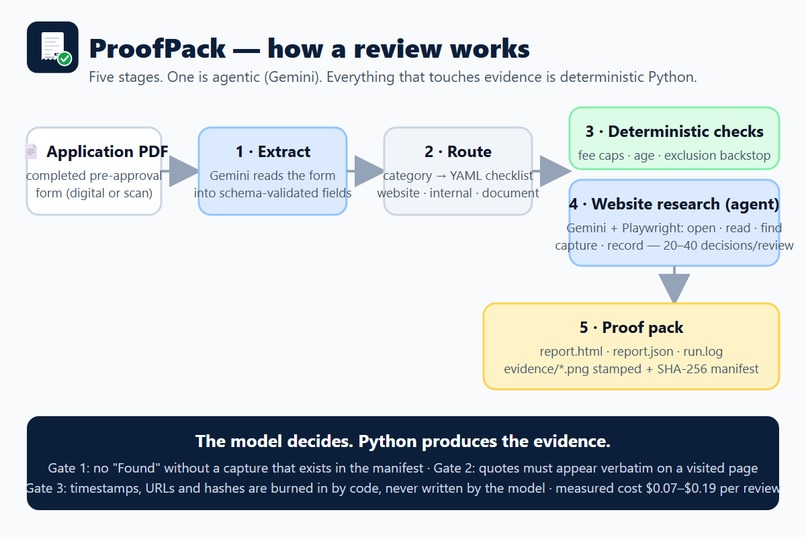The height and width of the screenshot is (537, 806).
Task: Click the ProofPack receipt logo icon
Action: (52, 47)
